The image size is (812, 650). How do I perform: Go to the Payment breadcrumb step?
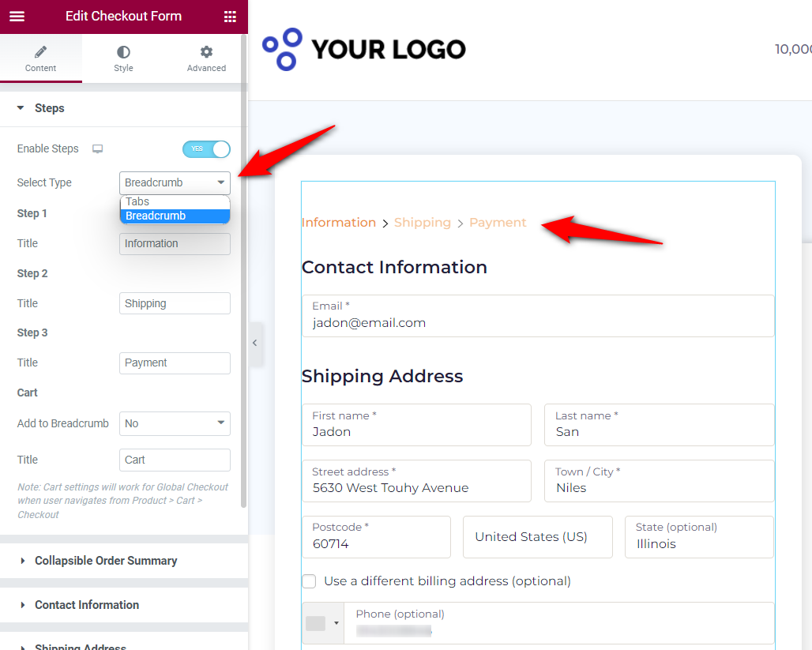[x=498, y=223]
